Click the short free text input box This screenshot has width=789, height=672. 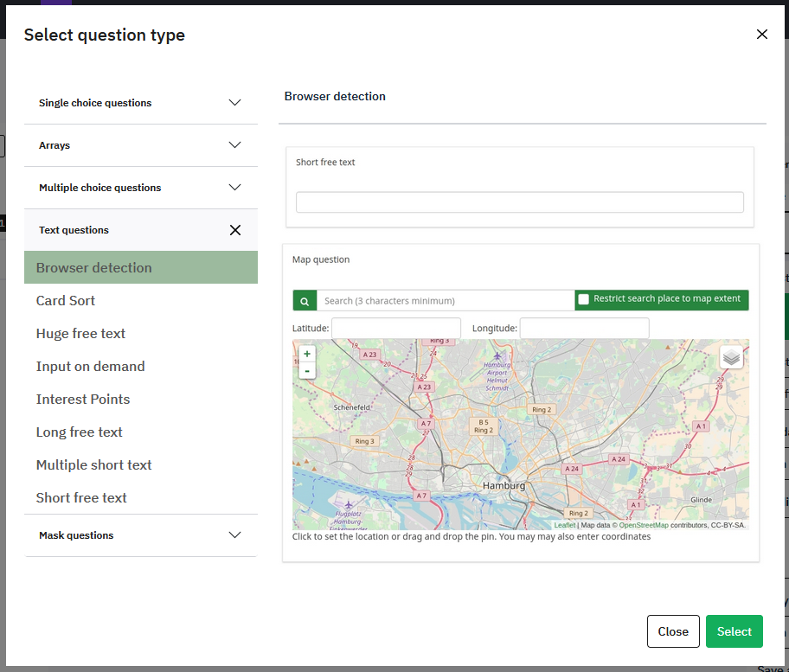[519, 202]
